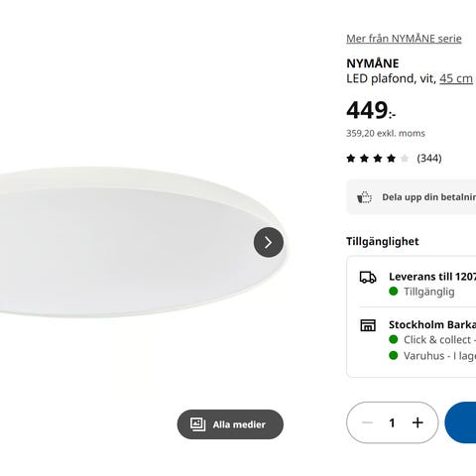
Task: Open Dela upp din betalning option
Action: coord(412,197)
